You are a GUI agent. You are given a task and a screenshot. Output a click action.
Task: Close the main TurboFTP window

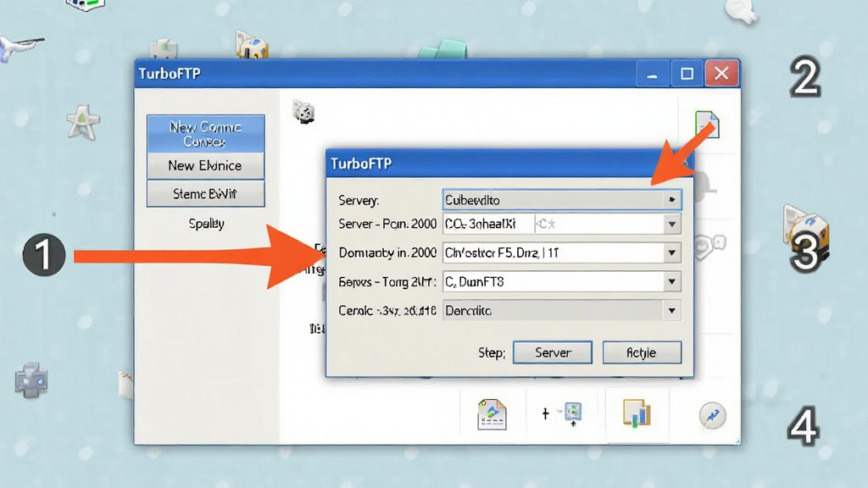click(721, 73)
